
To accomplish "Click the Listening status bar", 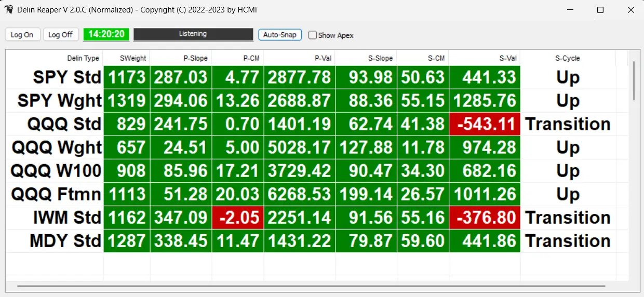I will 193,34.
